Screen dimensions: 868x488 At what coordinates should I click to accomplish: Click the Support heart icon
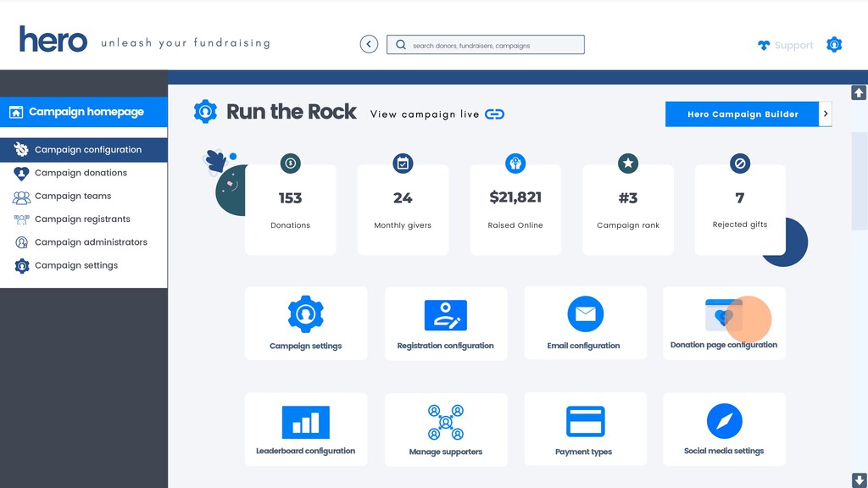click(764, 46)
